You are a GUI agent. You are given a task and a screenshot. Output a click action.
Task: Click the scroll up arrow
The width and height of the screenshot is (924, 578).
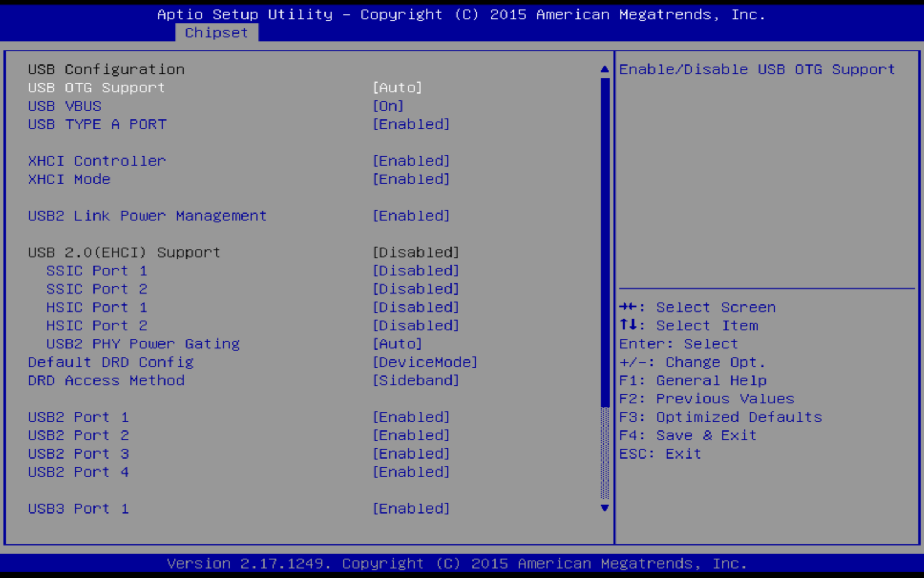pos(604,69)
